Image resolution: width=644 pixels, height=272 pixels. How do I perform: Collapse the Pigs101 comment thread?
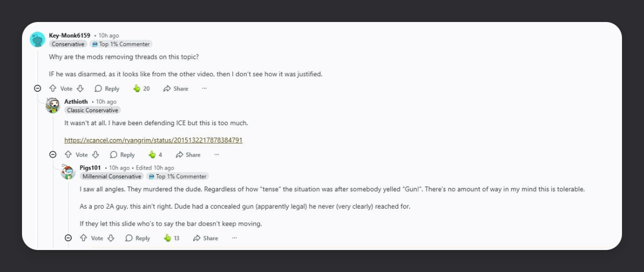68,238
